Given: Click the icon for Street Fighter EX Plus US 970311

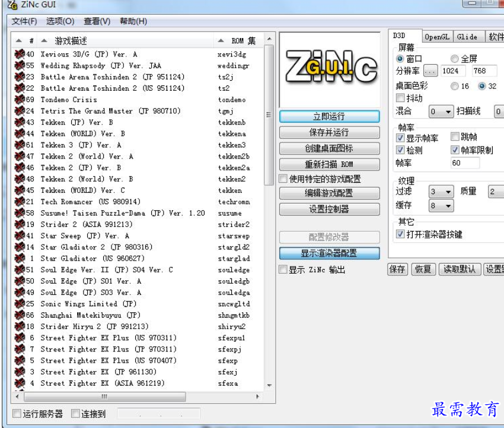Looking at the screenshot, I should (20, 338).
